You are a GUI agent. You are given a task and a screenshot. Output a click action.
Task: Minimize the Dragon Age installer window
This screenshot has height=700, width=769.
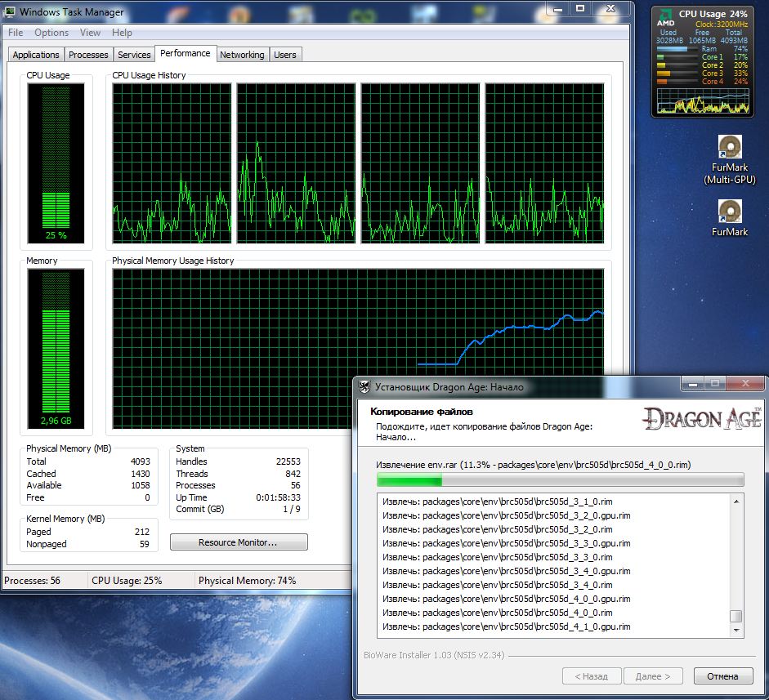pyautogui.click(x=692, y=384)
